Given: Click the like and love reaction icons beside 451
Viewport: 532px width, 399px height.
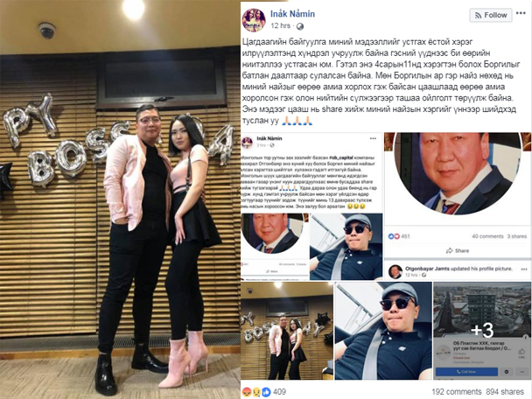Looking at the screenshot, I should tap(394, 236).
